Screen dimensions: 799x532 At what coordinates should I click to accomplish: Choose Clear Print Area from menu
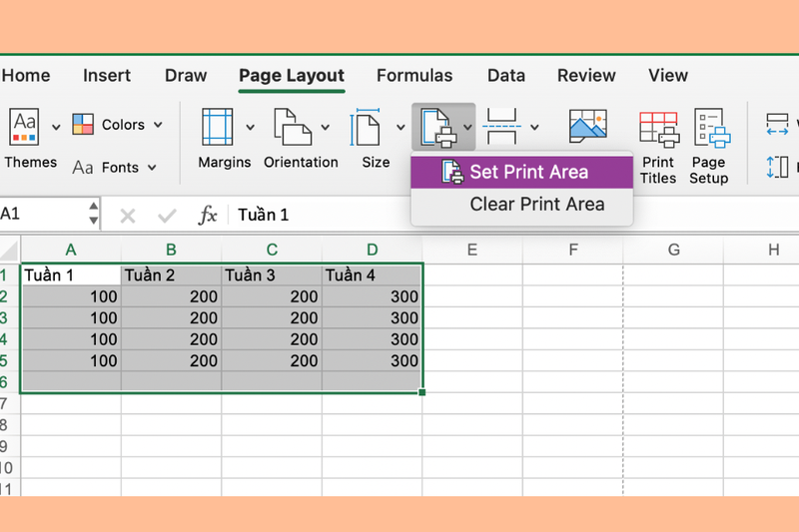coord(521,205)
